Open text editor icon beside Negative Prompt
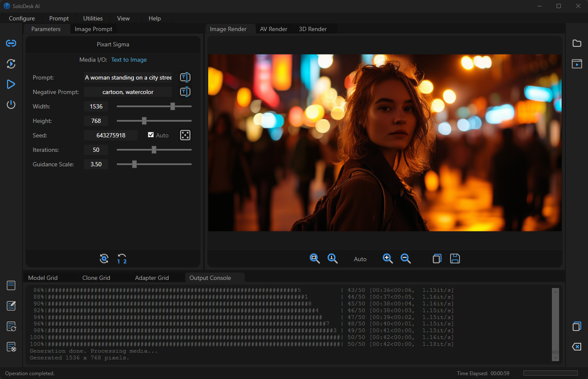Screen dimensions: 588x379 click(185, 92)
